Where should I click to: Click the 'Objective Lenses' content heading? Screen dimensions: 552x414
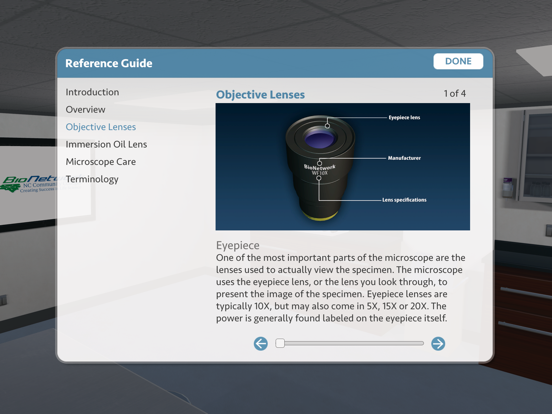coord(261,95)
